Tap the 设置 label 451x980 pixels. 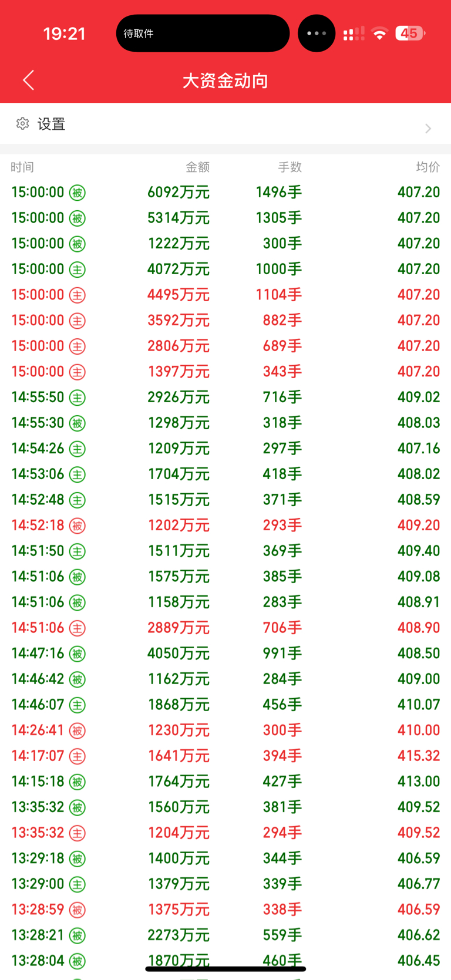(x=52, y=124)
